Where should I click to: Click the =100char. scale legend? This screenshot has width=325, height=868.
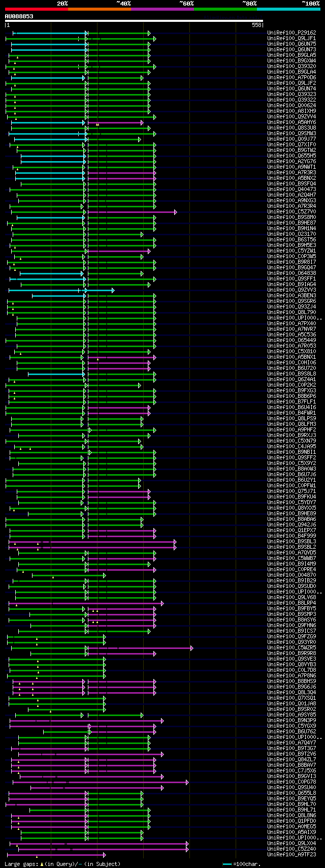[x=242, y=864]
